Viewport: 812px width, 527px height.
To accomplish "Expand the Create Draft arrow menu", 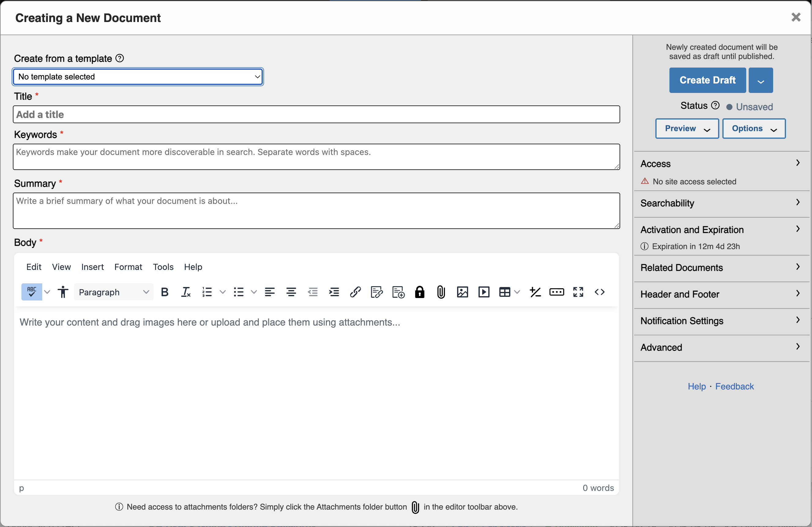I will pyautogui.click(x=761, y=80).
